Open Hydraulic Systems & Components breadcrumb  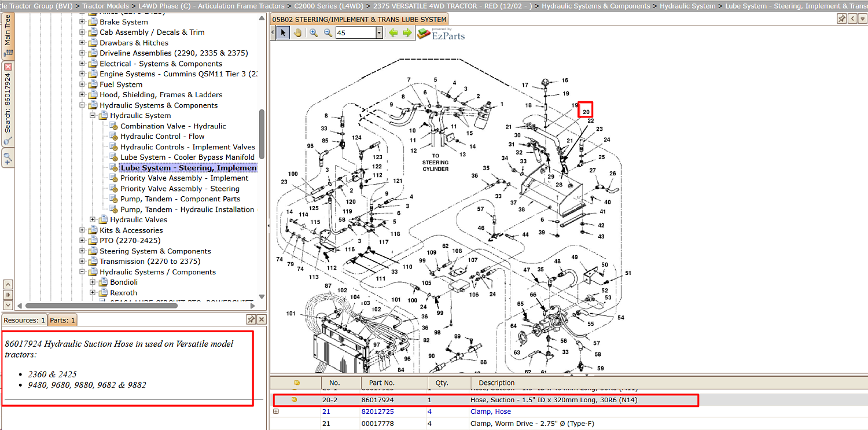pyautogui.click(x=596, y=6)
